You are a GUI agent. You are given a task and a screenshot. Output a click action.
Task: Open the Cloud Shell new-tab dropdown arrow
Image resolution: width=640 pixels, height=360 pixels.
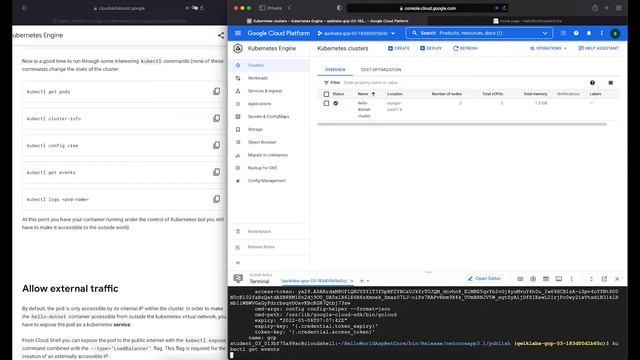(368, 281)
